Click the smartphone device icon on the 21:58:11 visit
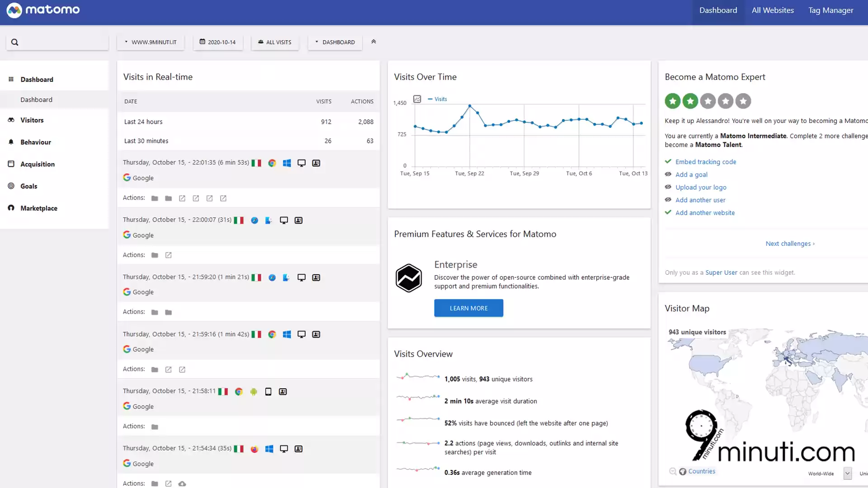Image resolution: width=868 pixels, height=488 pixels. click(268, 392)
